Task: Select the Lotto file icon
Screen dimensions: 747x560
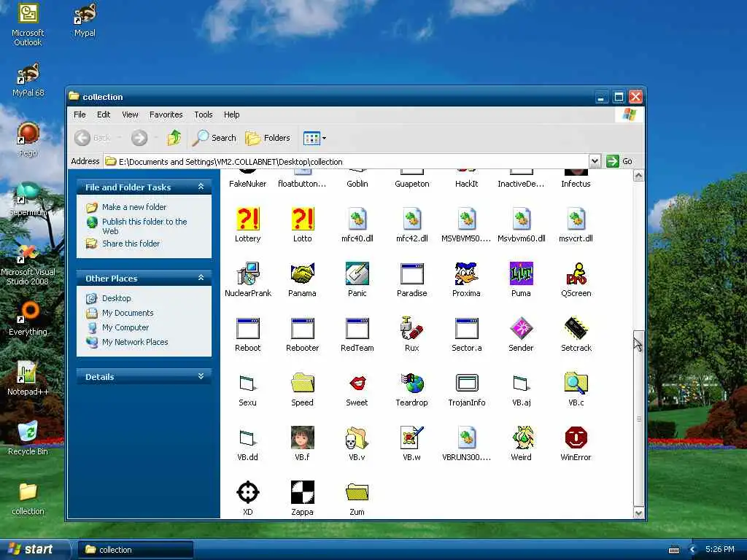Action: 303,219
